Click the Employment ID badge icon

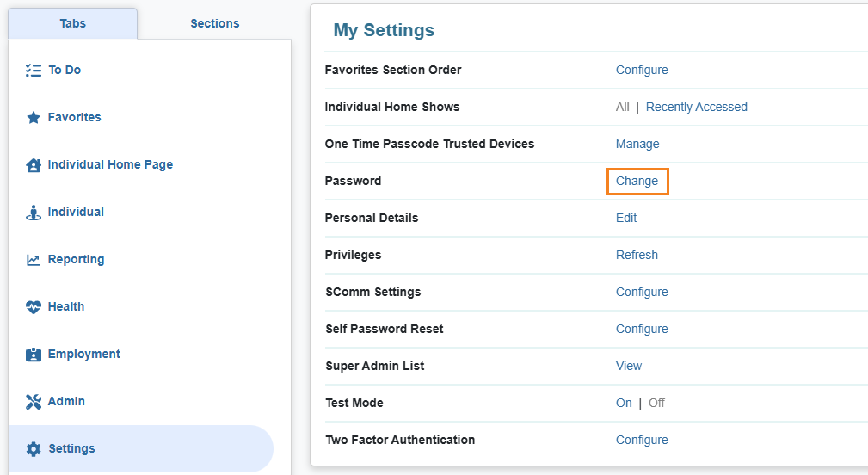pyautogui.click(x=34, y=355)
